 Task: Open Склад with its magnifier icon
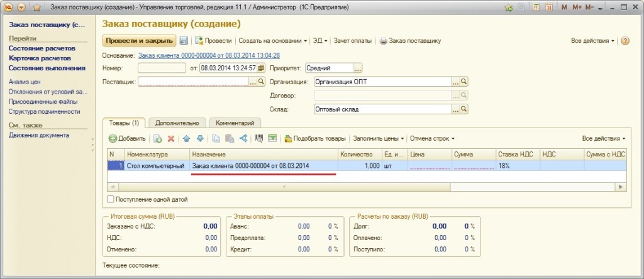464,109
